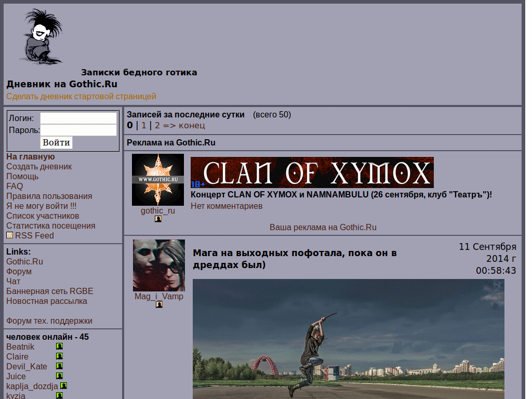Open 'Я не могу войти !!!' link
The height and width of the screenshot is (399, 532).
coord(42,206)
